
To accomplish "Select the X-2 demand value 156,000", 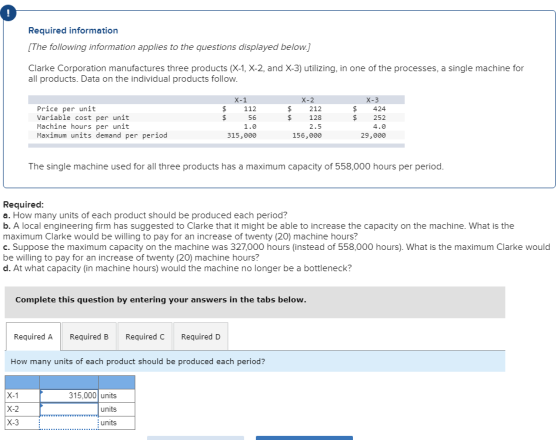I will (307, 135).
